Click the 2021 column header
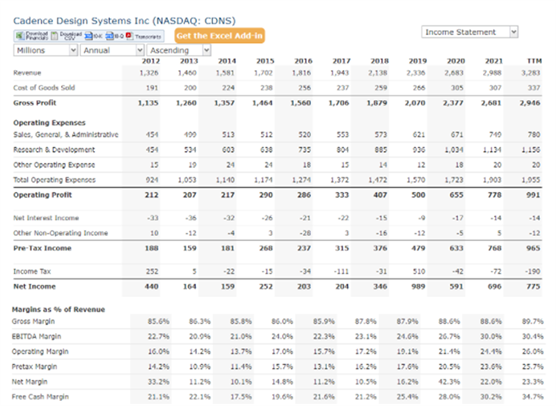This screenshot has height=406, width=556. coord(494,61)
